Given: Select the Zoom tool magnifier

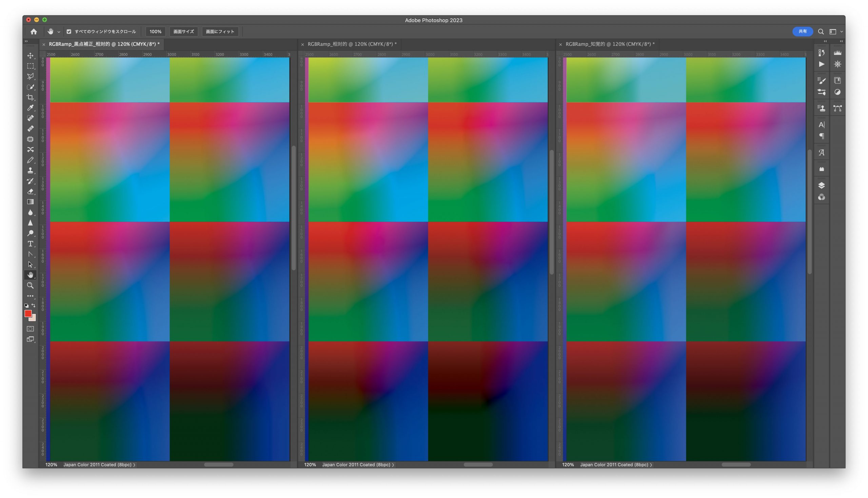Looking at the screenshot, I should point(31,285).
